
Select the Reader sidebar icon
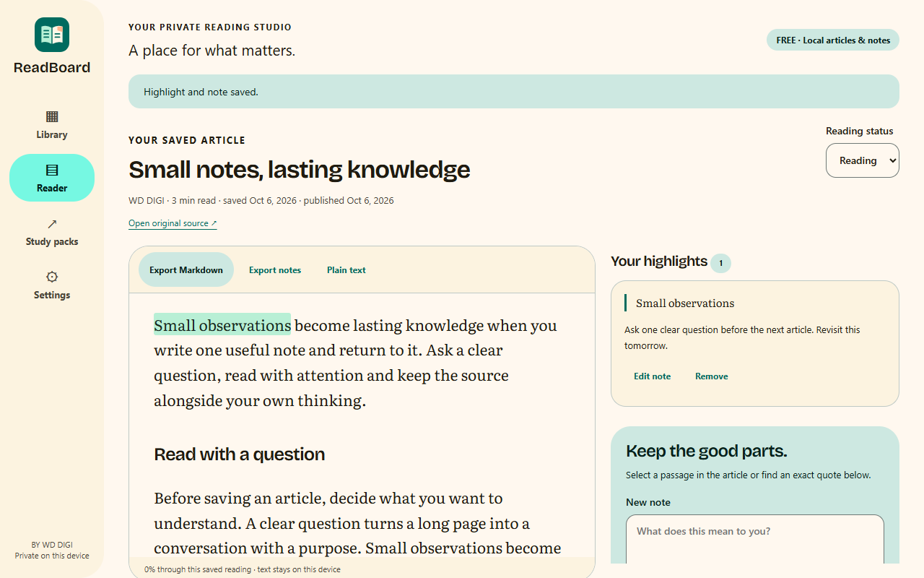pos(52,171)
